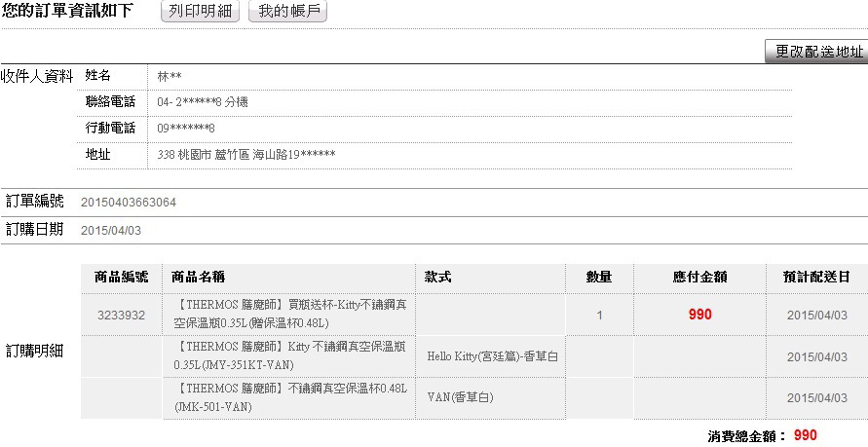
Task: Click the 預計配送日 column header
Action: pyautogui.click(x=816, y=278)
